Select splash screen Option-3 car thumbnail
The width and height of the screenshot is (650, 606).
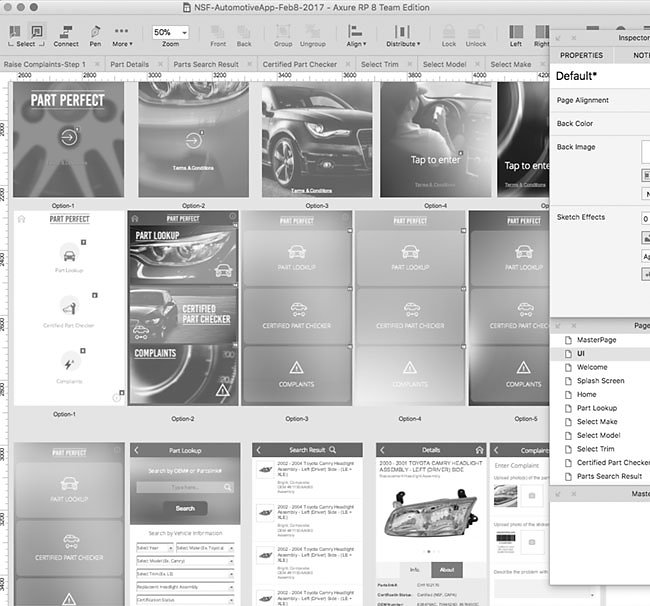point(317,139)
